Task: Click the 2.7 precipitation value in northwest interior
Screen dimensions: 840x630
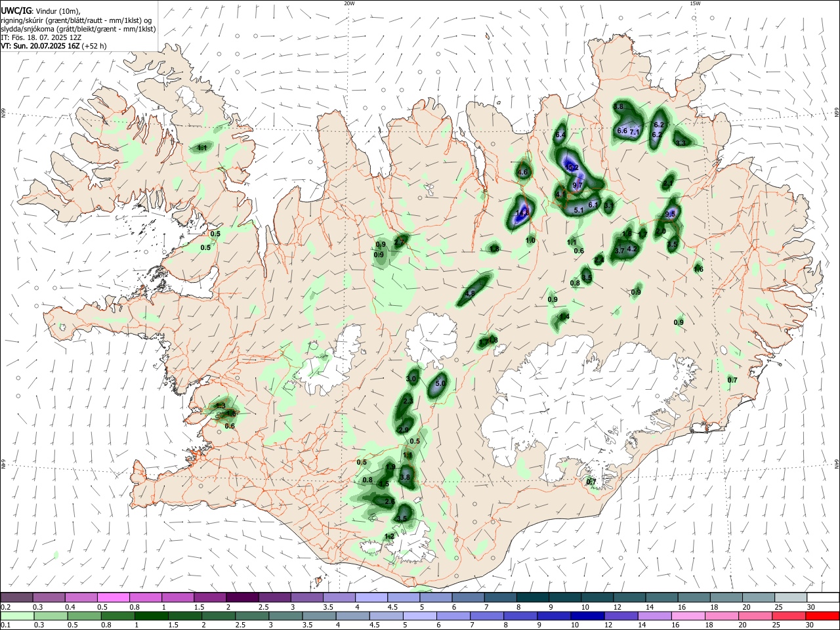Action: pos(399,242)
